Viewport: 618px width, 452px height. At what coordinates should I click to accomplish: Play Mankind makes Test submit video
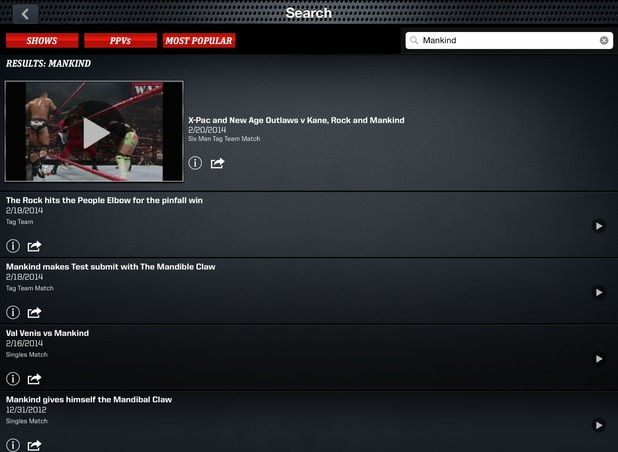pyautogui.click(x=599, y=292)
